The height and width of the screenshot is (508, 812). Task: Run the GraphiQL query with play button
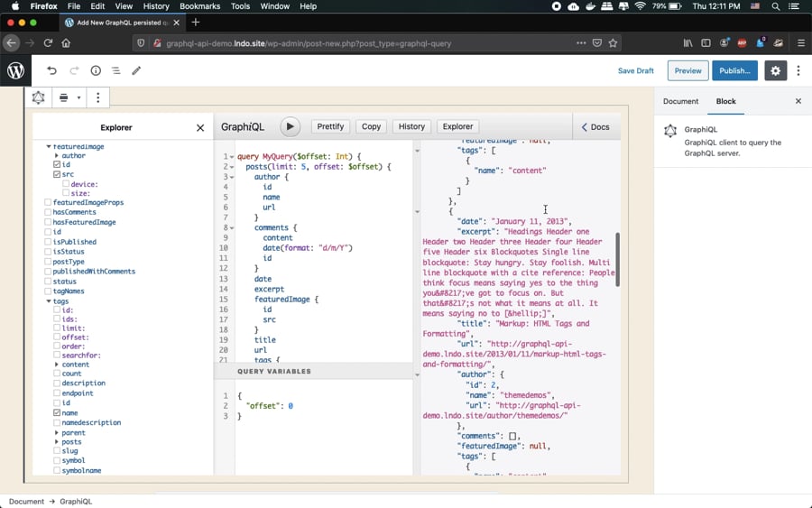click(x=290, y=127)
